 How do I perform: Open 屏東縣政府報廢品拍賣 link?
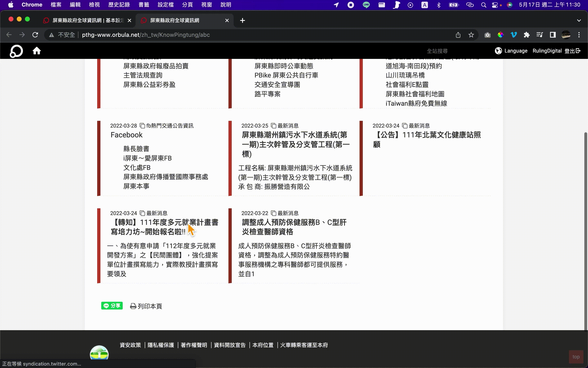[156, 66]
